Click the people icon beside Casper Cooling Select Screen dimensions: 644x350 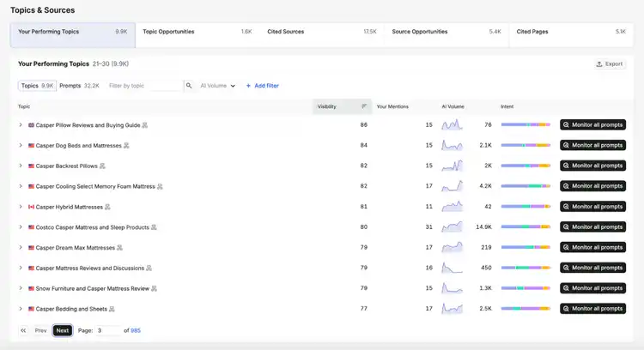pyautogui.click(x=160, y=187)
